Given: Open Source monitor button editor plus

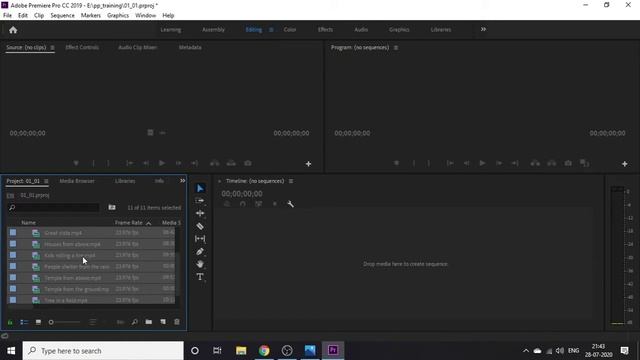Looking at the screenshot, I should point(309,164).
